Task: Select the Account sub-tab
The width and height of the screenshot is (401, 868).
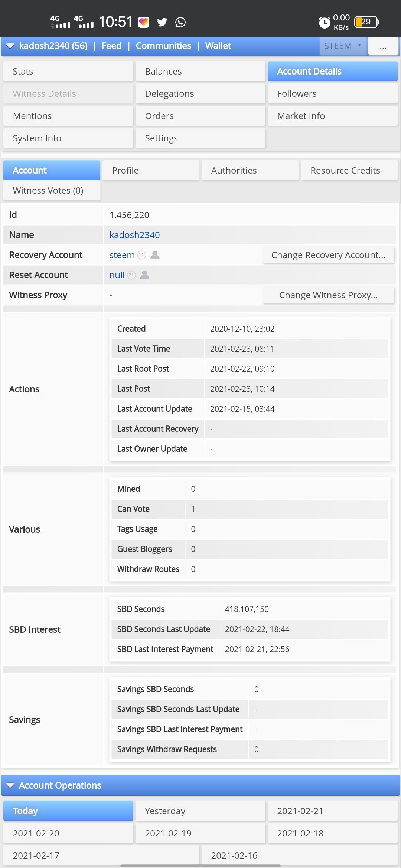Action: click(52, 170)
